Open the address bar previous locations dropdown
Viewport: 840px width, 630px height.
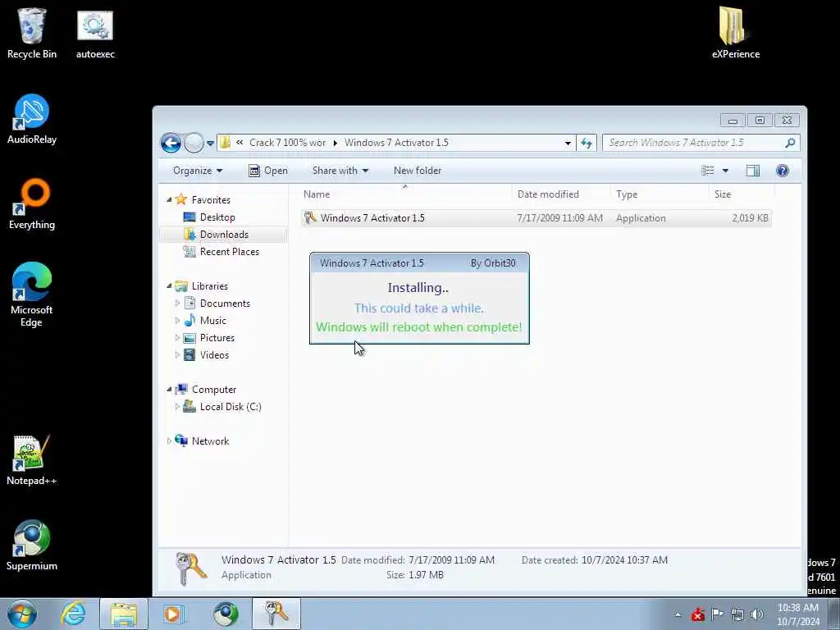pyautogui.click(x=568, y=144)
